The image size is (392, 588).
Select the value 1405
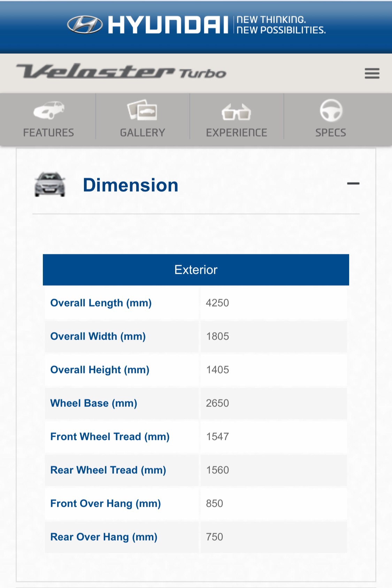point(217,370)
